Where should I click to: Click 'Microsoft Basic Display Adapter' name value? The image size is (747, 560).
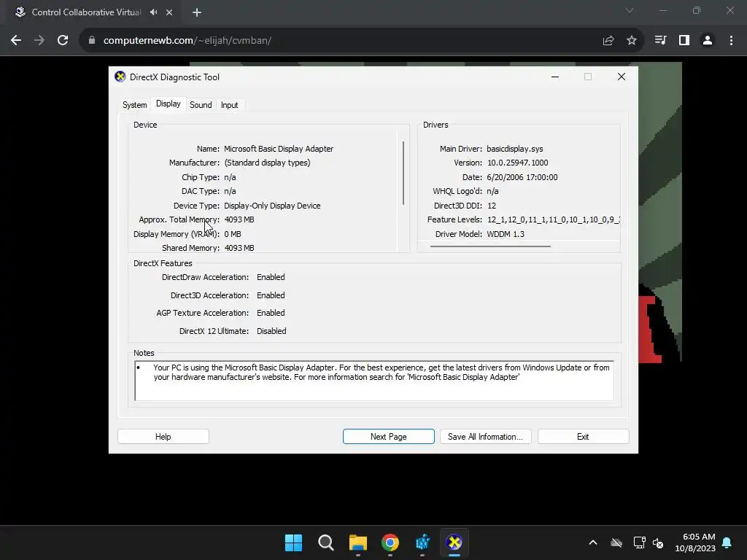279,149
